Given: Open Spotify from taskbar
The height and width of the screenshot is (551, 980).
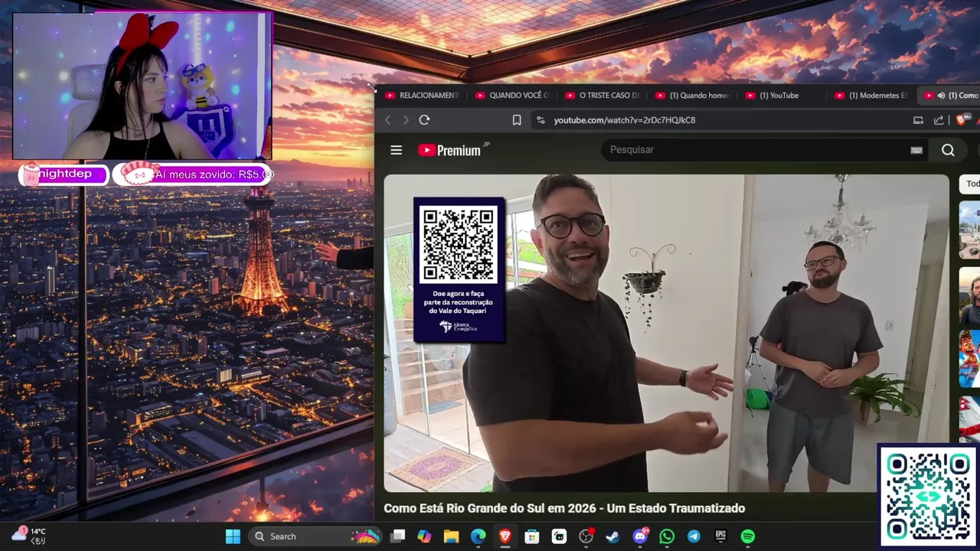Looking at the screenshot, I should pos(748,536).
